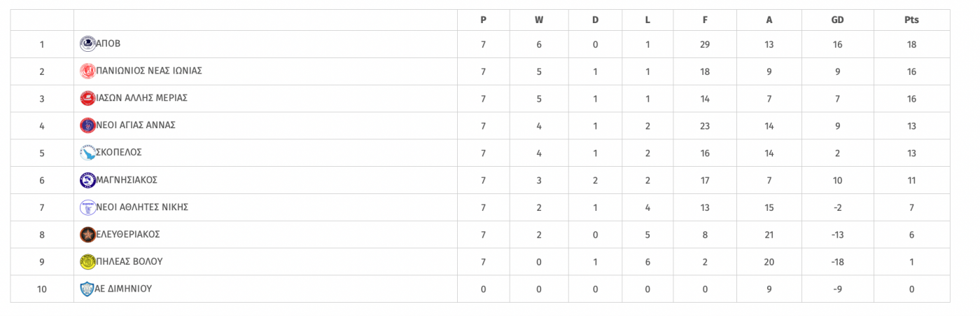Click the F goals-for column header
The height and width of the screenshot is (316, 980).
705,20
